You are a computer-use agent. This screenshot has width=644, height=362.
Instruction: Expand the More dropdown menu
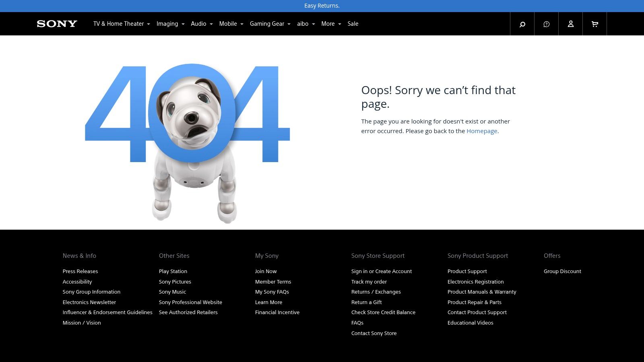click(331, 24)
